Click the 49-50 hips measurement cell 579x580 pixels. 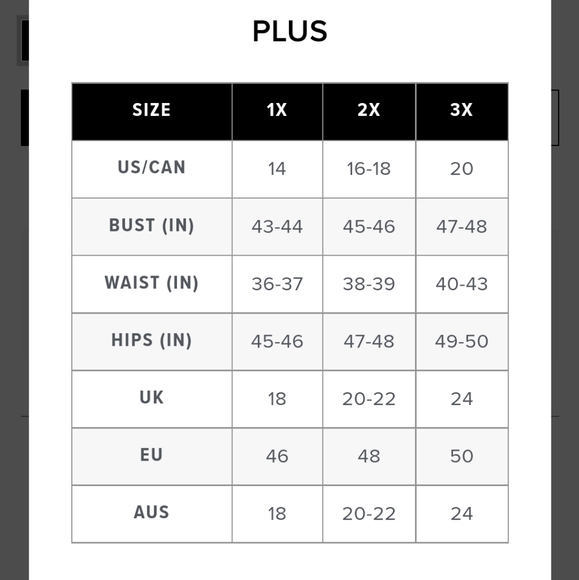click(462, 341)
